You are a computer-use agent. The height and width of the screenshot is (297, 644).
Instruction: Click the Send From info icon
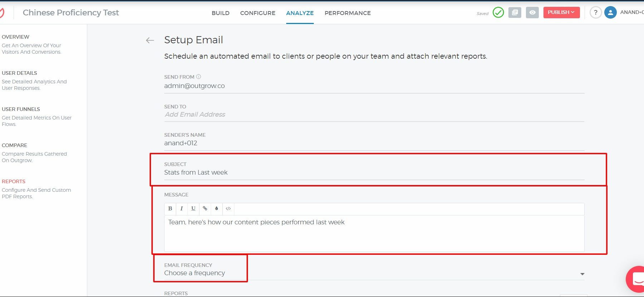(199, 77)
